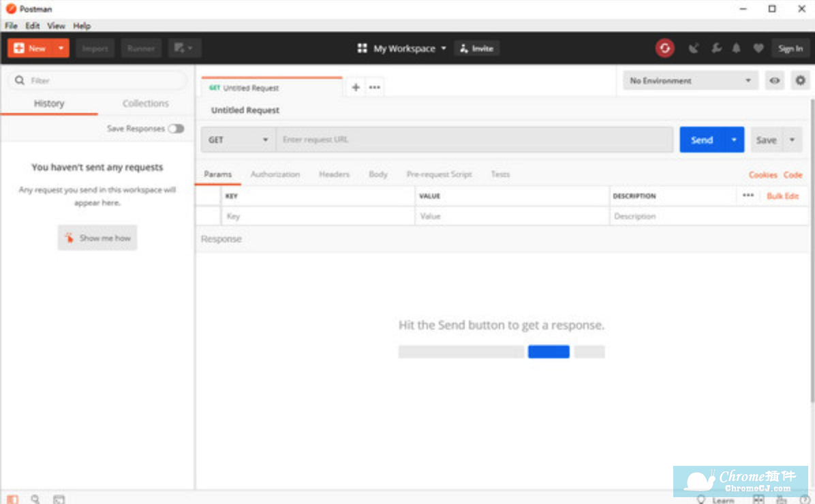Expand the arrow next to Send button
Screen dimensions: 815x504
(x=734, y=140)
